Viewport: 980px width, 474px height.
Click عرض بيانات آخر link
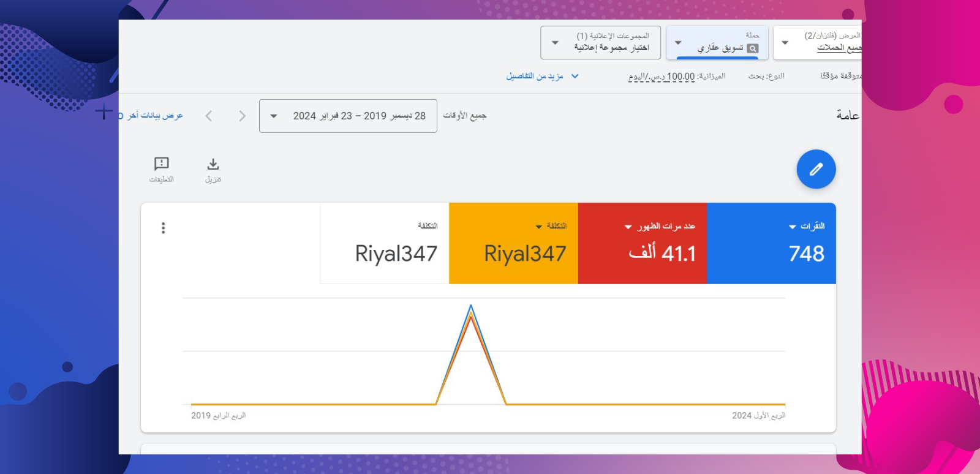[x=151, y=115]
